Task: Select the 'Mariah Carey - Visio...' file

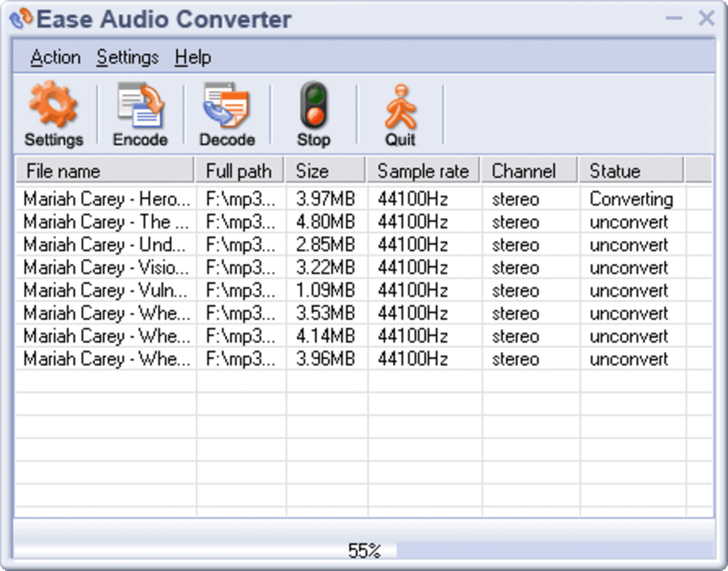Action: (106, 268)
